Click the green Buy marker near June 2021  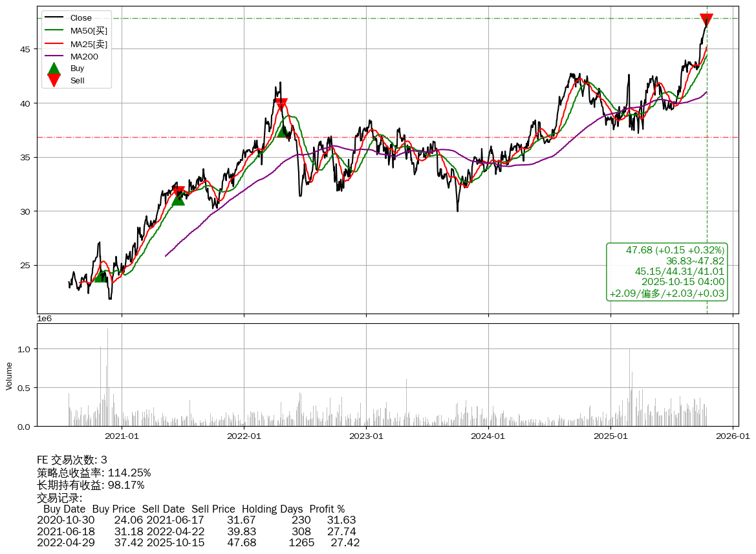(178, 199)
